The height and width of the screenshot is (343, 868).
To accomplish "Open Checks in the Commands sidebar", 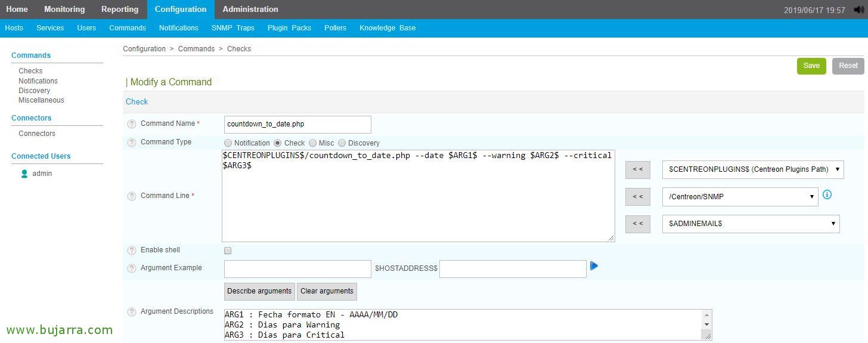I will (x=30, y=71).
